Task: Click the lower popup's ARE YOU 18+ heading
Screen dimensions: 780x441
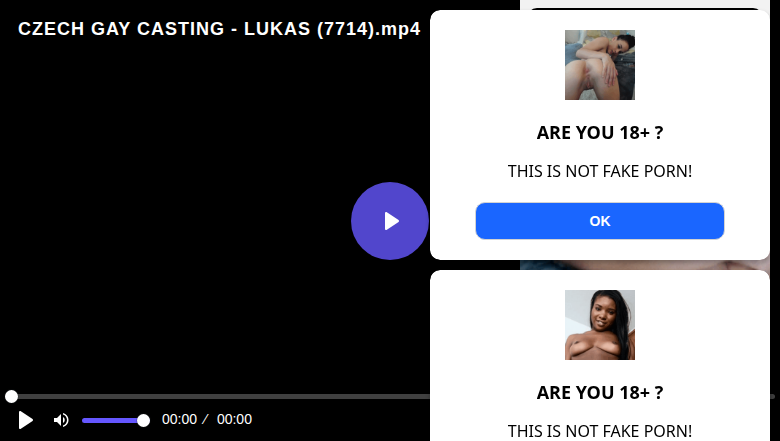Action: pyautogui.click(x=599, y=393)
